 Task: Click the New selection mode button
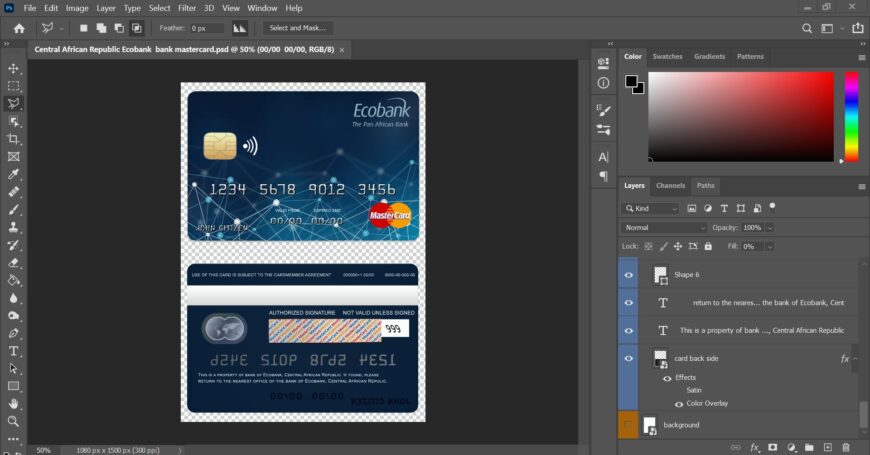pyautogui.click(x=83, y=28)
